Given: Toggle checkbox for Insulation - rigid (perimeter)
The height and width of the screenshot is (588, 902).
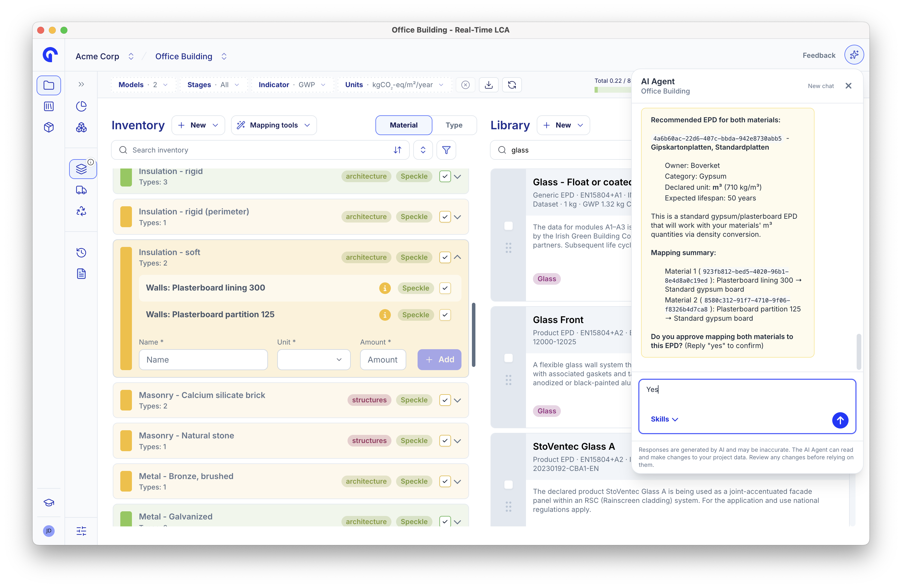Looking at the screenshot, I should [x=445, y=217].
